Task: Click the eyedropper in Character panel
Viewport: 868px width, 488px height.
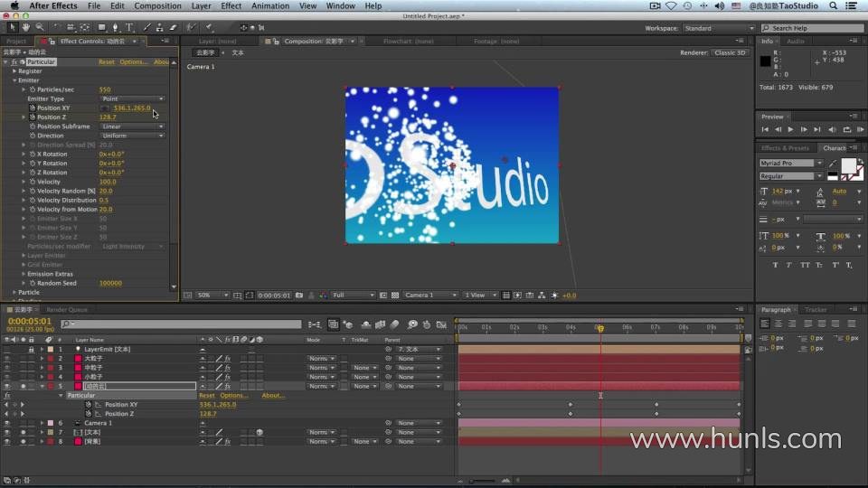Action: [x=833, y=164]
